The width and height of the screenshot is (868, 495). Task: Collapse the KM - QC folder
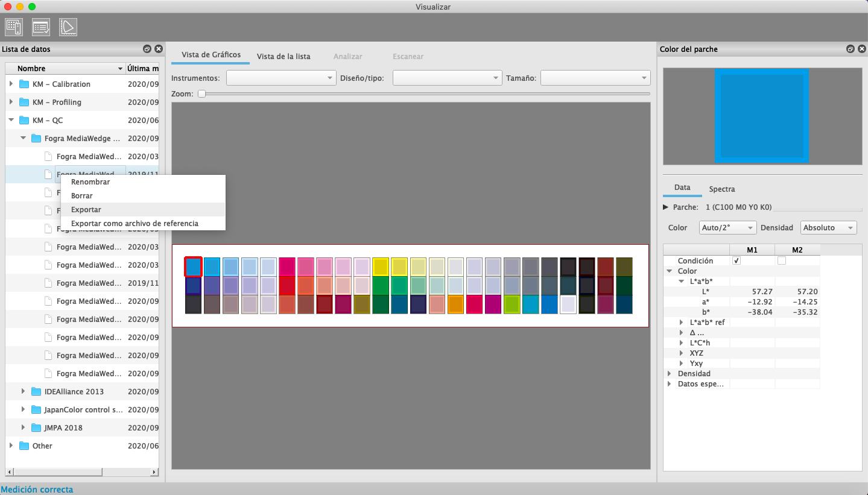pyautogui.click(x=11, y=120)
